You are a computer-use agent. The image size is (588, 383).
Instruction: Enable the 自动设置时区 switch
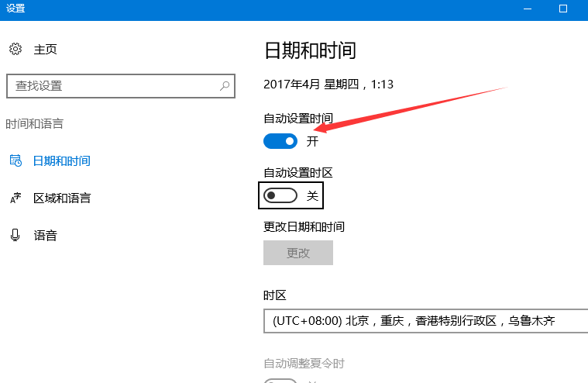click(280, 196)
